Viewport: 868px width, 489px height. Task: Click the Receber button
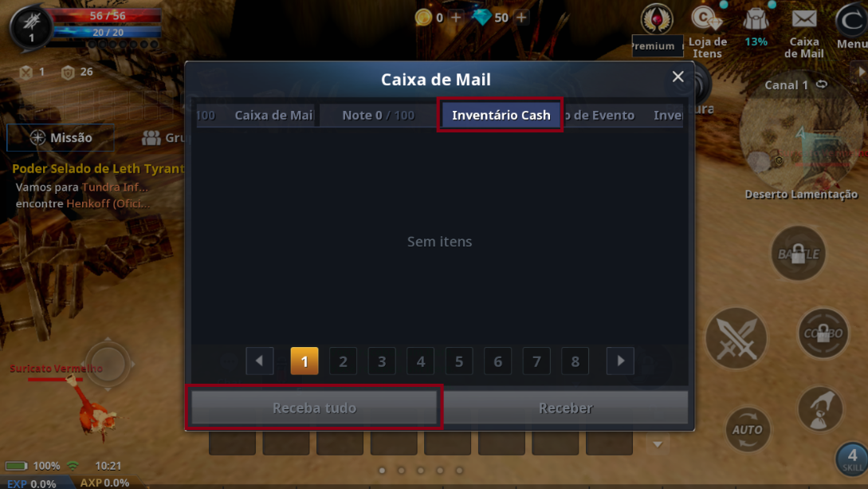565,408
